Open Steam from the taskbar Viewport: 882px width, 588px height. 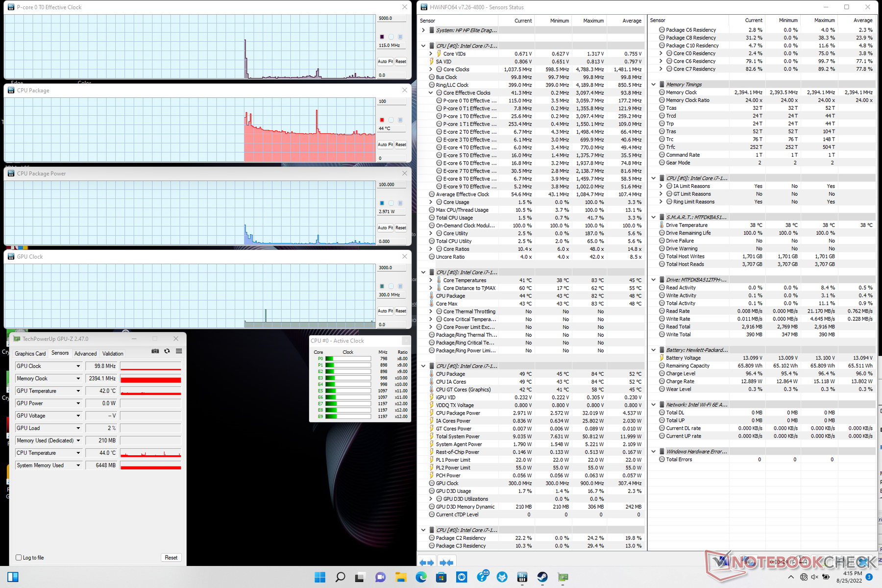tap(542, 577)
